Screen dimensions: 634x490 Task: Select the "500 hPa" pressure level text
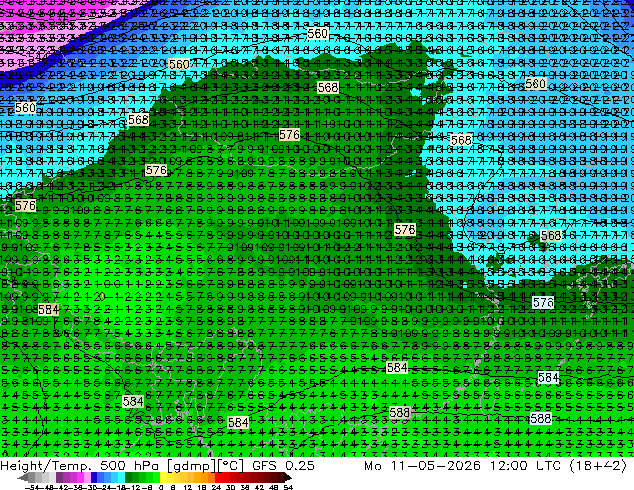[x=131, y=466]
